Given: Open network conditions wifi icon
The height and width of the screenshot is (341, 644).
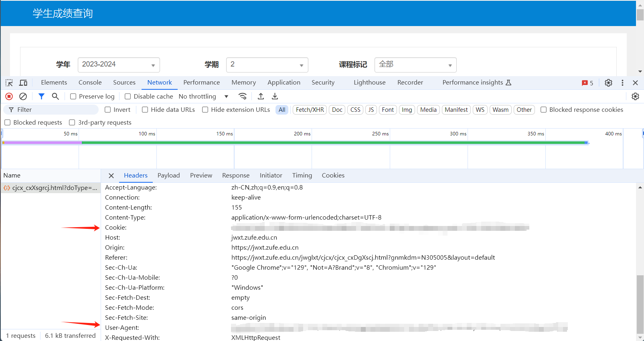Looking at the screenshot, I should click(243, 96).
